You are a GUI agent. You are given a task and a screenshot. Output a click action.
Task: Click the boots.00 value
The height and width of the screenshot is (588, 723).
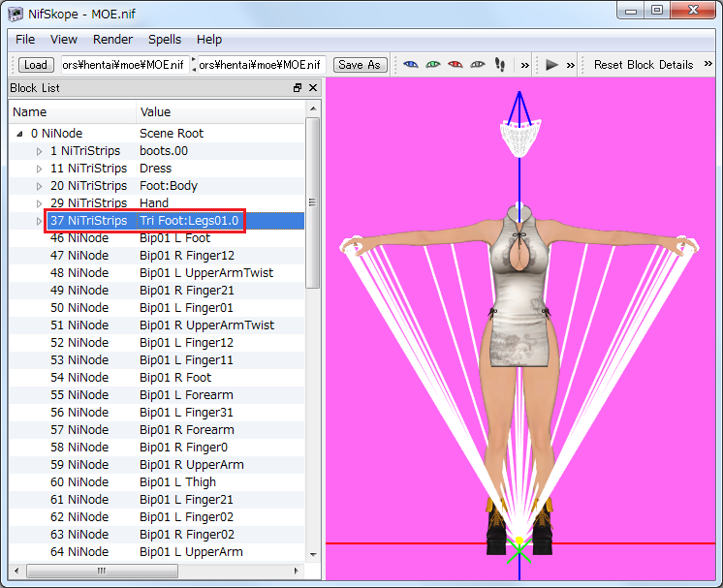[x=164, y=151]
